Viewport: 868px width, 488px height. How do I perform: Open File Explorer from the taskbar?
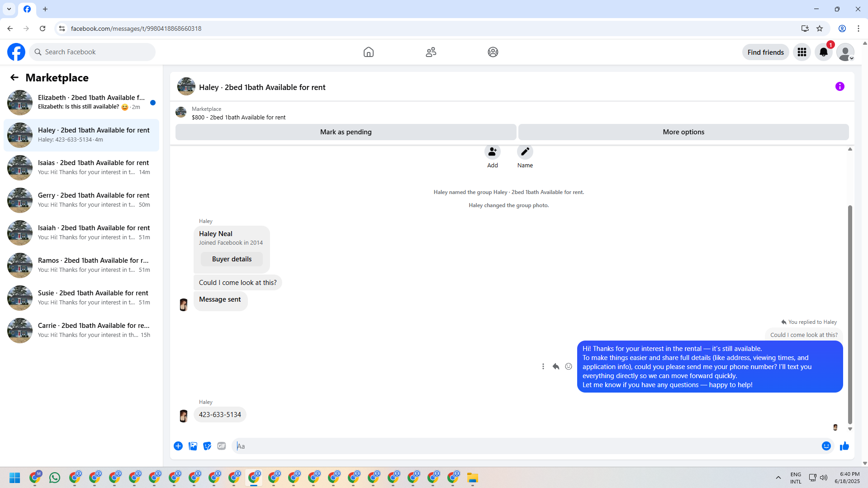[473, 478]
